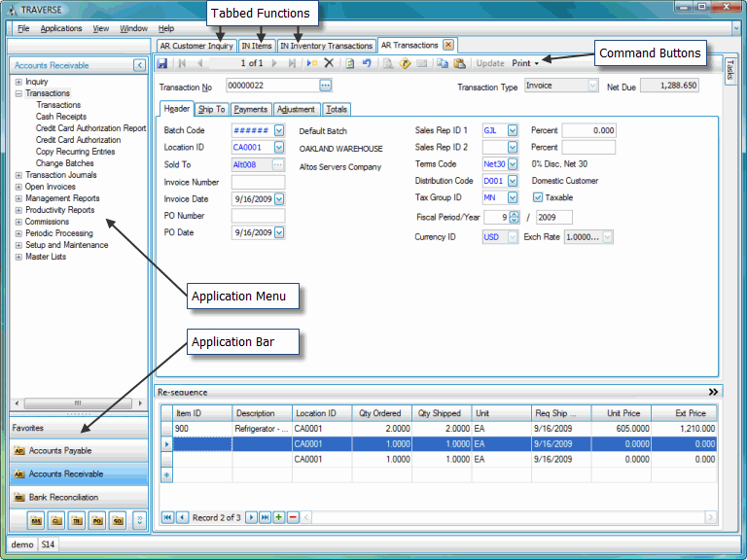Screen dimensions: 747x560
Task: Jump to the first grid record
Action: [x=167, y=517]
